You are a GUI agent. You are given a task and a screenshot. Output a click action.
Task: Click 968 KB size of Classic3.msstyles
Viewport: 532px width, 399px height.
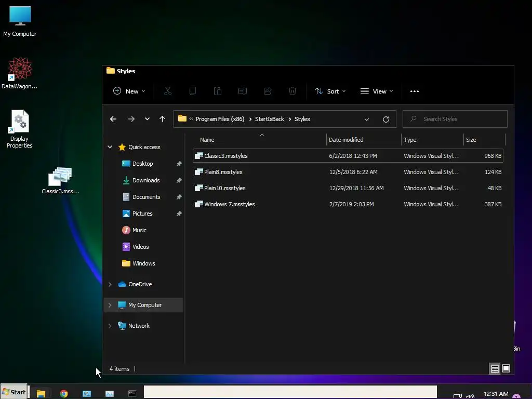pos(493,156)
